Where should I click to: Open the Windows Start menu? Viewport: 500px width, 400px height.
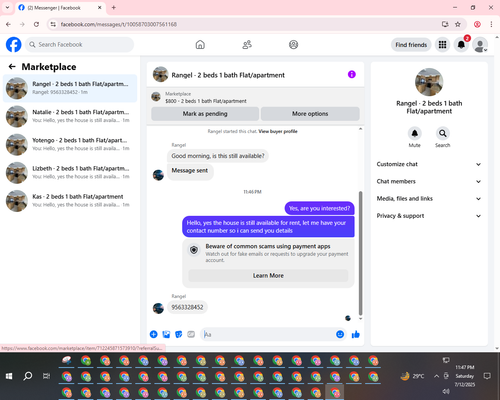click(9, 376)
